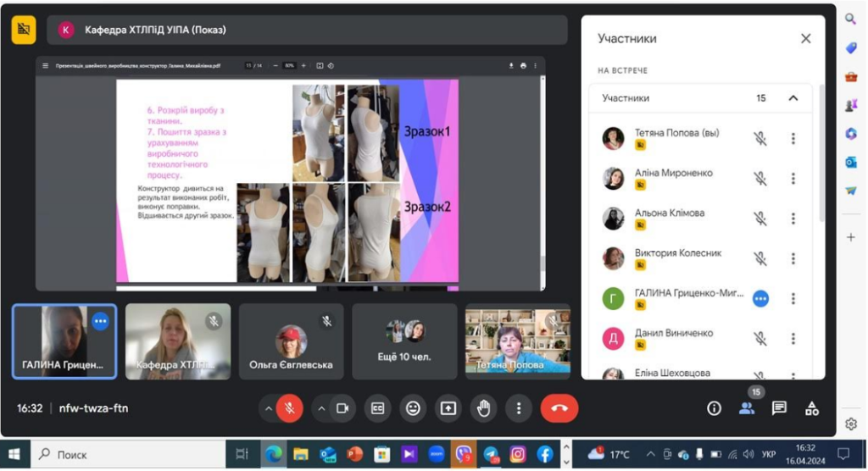Open options for Данил Виниченко
This screenshot has height=471, width=868.
pyautogui.click(x=793, y=338)
